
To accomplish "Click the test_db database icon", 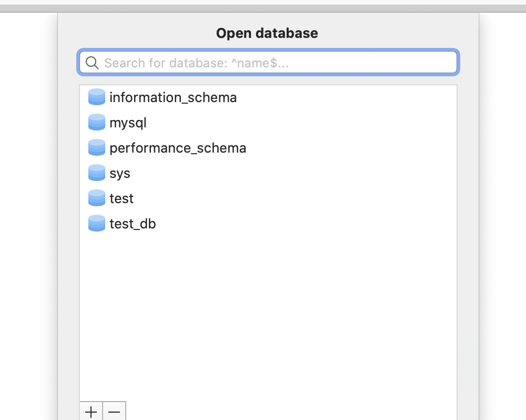I will tap(96, 223).
